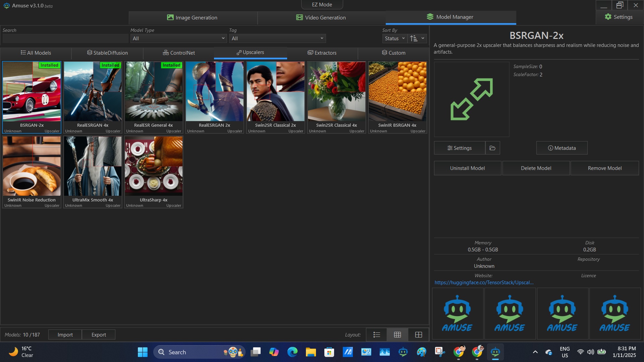The width and height of the screenshot is (644, 362).
Task: Open File Explorer from taskbar
Action: click(x=311, y=352)
